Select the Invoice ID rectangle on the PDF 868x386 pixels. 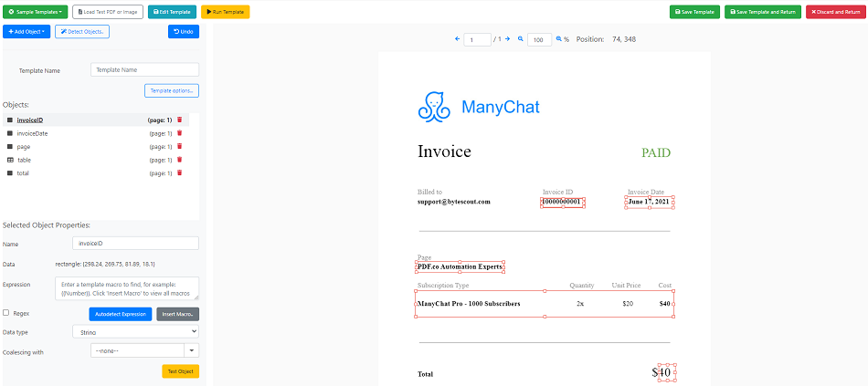[563, 202]
